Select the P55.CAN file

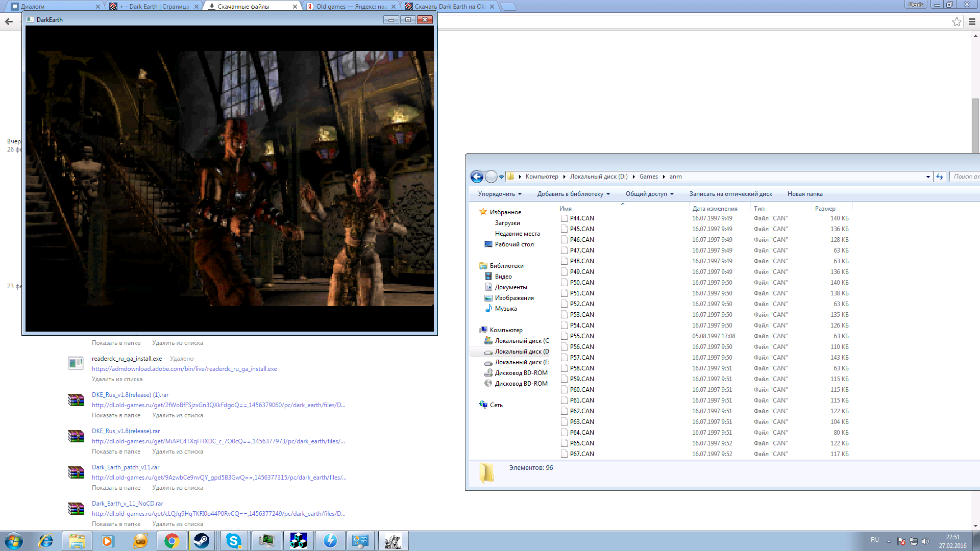point(582,336)
